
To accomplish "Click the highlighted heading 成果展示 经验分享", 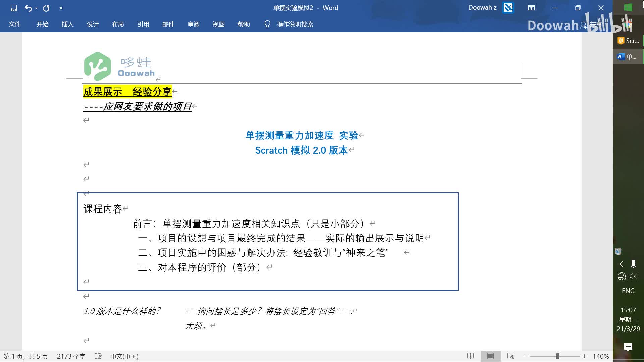I will [x=127, y=92].
